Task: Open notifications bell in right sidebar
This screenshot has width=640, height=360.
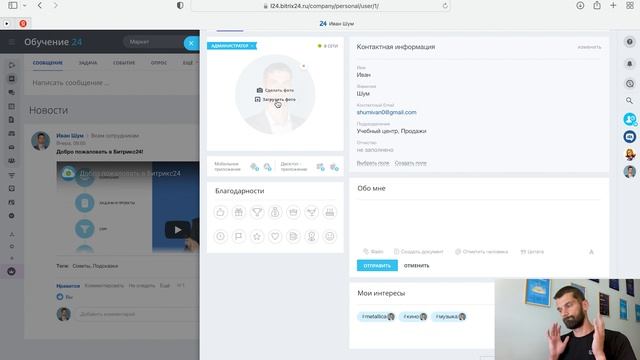Action: pyautogui.click(x=630, y=64)
